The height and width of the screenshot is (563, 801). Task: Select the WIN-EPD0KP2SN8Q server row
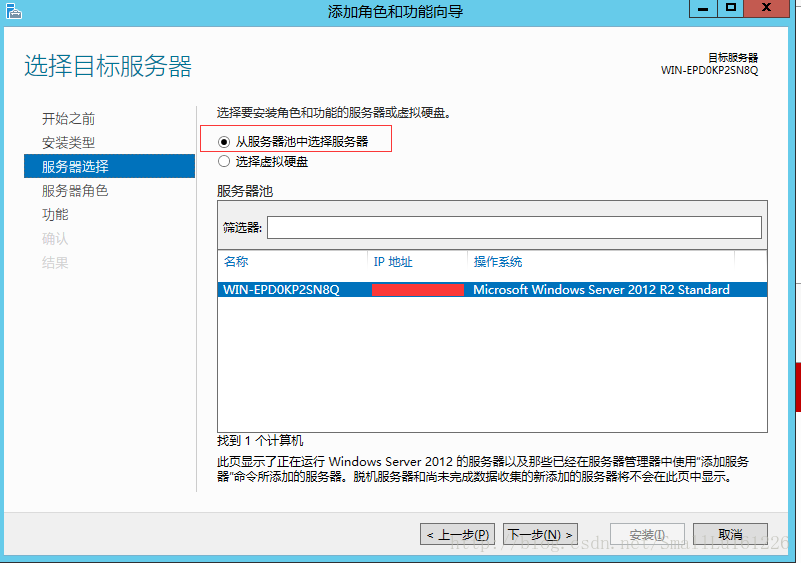[492, 290]
